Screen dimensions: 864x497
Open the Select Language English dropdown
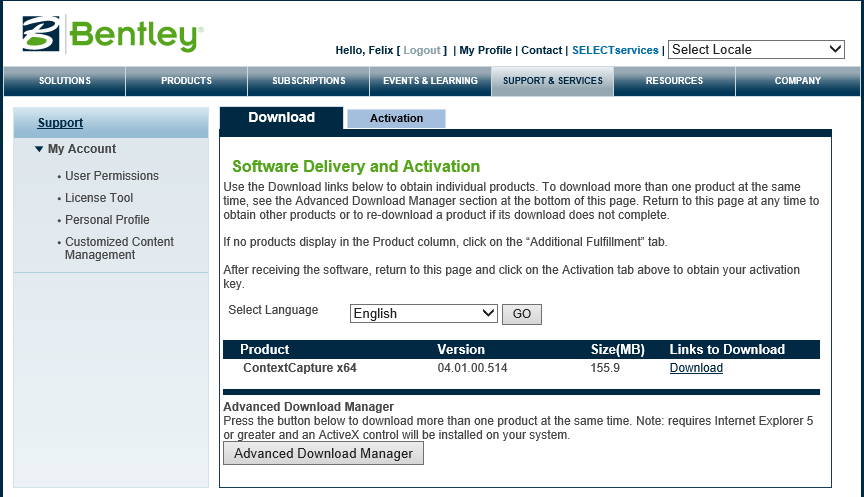tap(423, 314)
